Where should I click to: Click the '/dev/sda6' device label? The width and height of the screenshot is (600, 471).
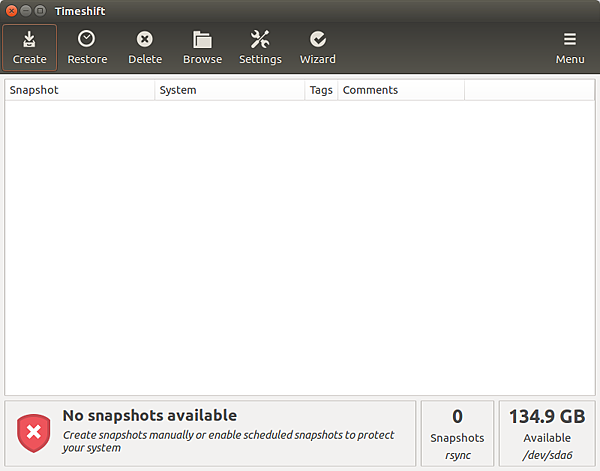[547, 455]
